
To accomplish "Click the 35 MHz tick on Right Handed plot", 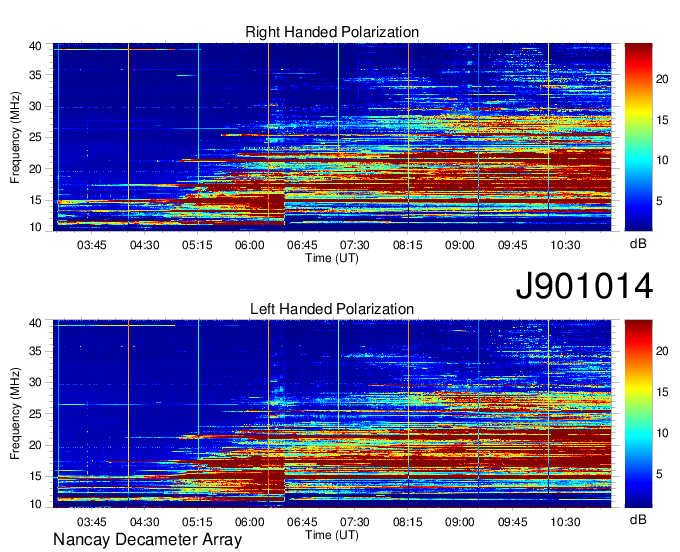I will (x=36, y=75).
